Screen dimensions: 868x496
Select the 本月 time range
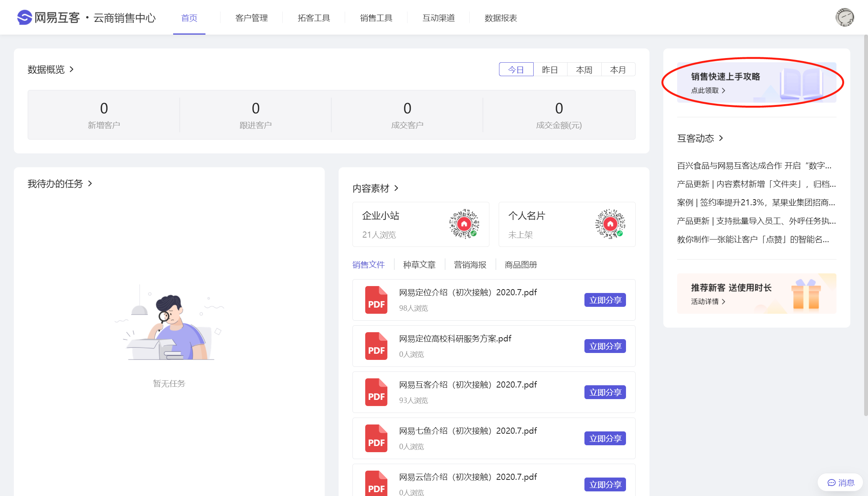click(618, 70)
